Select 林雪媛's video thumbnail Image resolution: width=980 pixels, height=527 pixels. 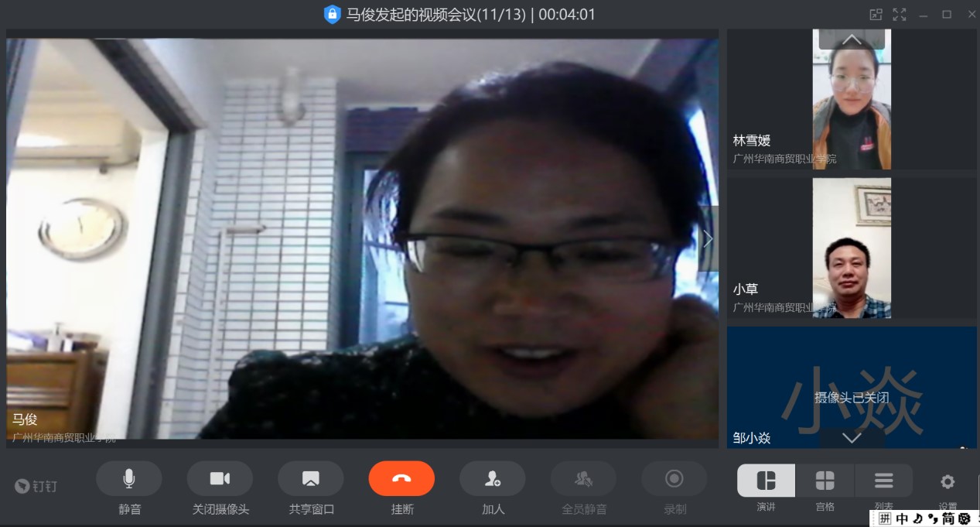(x=852, y=101)
